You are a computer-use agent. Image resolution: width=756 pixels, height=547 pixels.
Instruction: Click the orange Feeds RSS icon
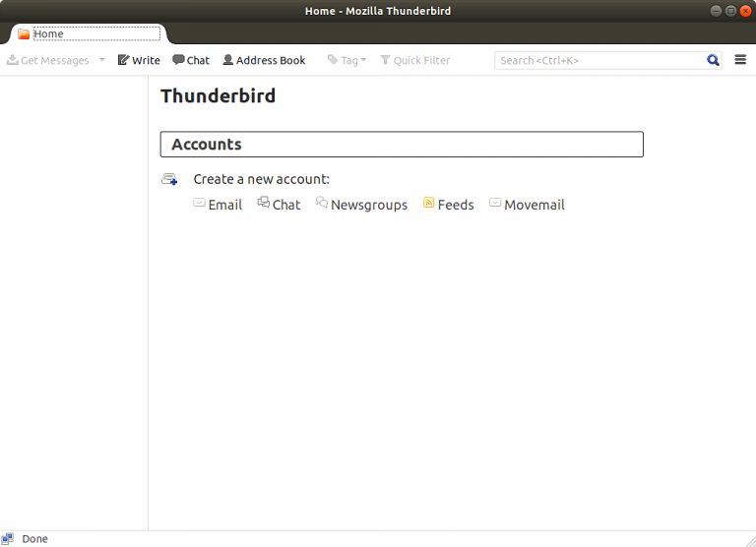(x=428, y=203)
